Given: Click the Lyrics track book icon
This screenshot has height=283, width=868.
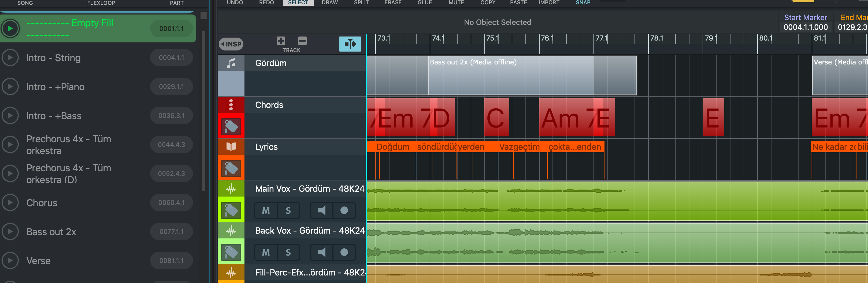Looking at the screenshot, I should tap(231, 147).
